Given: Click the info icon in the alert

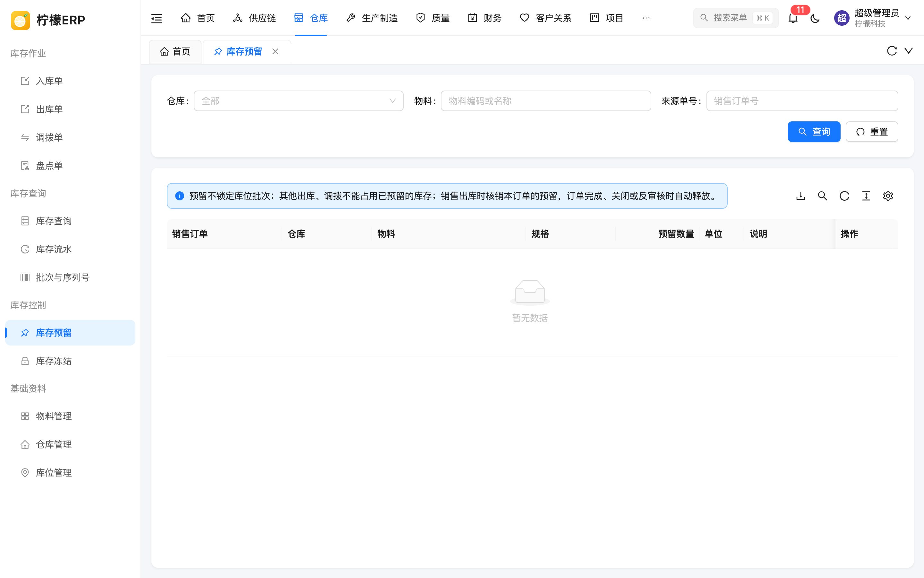Looking at the screenshot, I should coord(179,196).
